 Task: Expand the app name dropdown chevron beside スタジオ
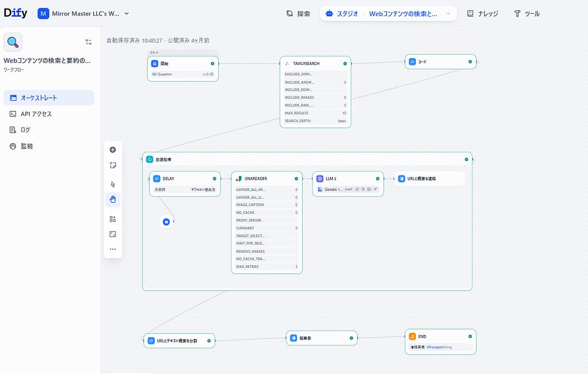coord(448,14)
